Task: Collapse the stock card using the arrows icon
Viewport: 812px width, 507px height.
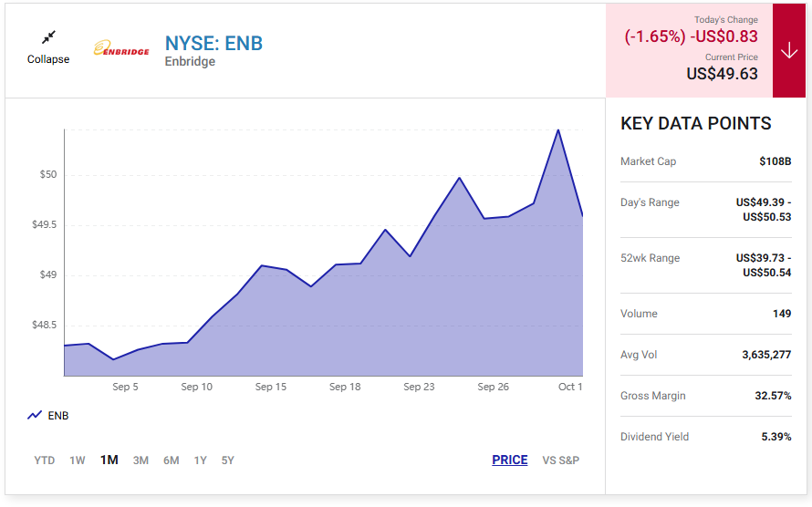Action: [48, 37]
